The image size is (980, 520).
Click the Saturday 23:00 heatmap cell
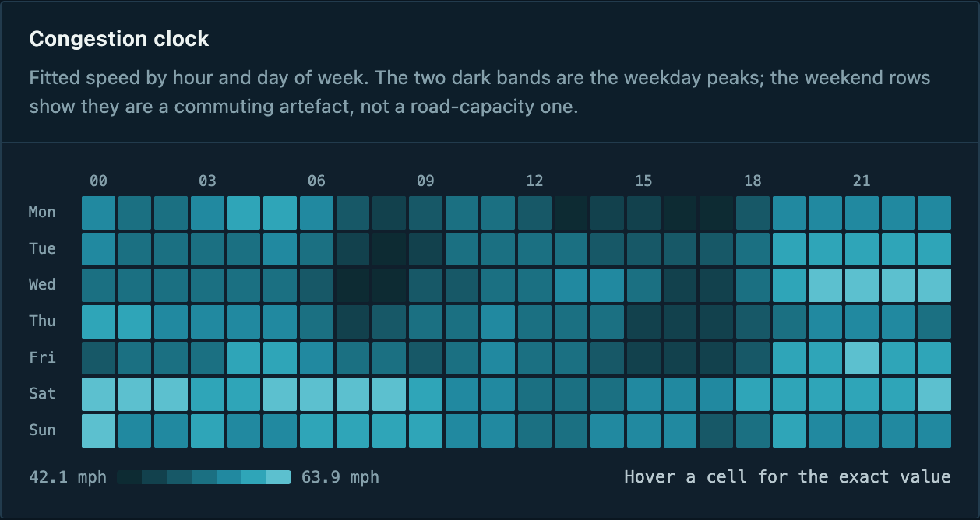coord(934,395)
